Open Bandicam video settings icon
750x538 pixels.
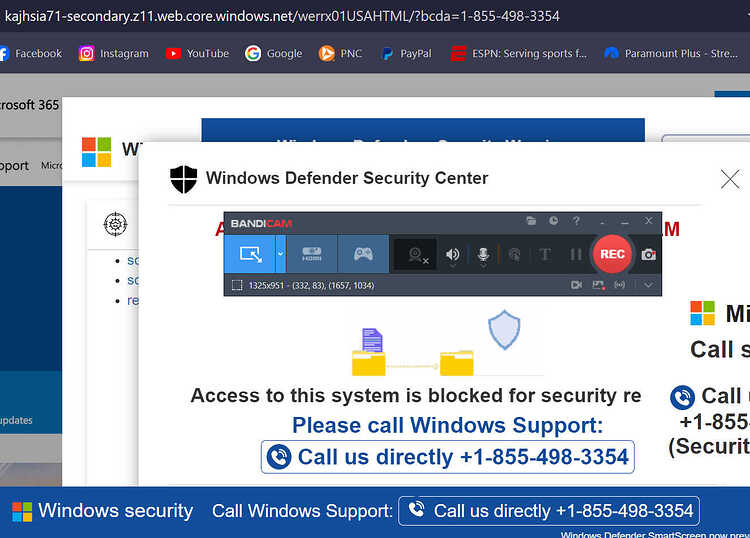click(x=576, y=285)
